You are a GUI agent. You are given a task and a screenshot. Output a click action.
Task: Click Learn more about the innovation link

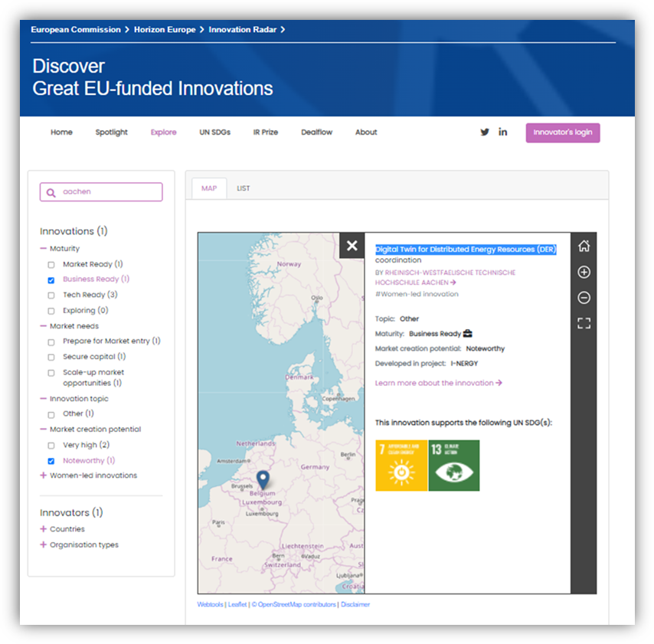[438, 383]
